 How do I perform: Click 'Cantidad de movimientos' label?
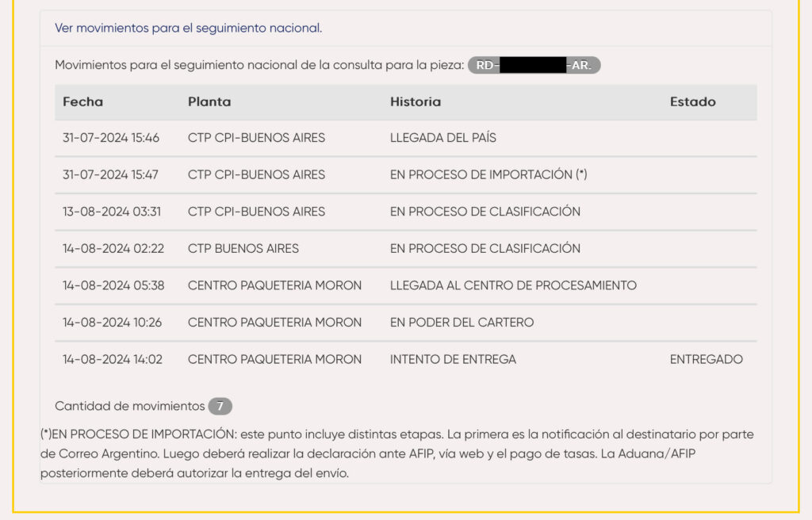pyautogui.click(x=130, y=406)
